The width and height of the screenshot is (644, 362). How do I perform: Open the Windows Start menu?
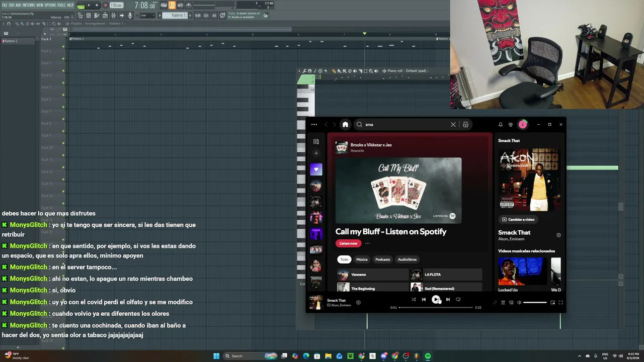(216, 356)
